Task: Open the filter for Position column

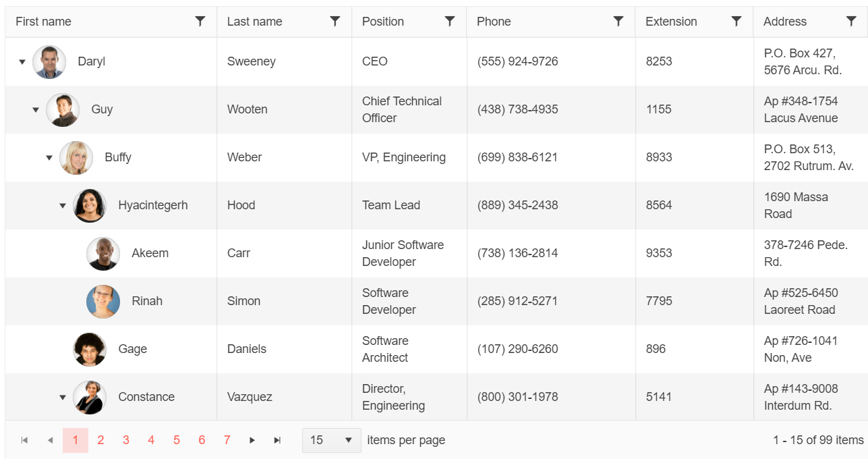Action: click(449, 21)
